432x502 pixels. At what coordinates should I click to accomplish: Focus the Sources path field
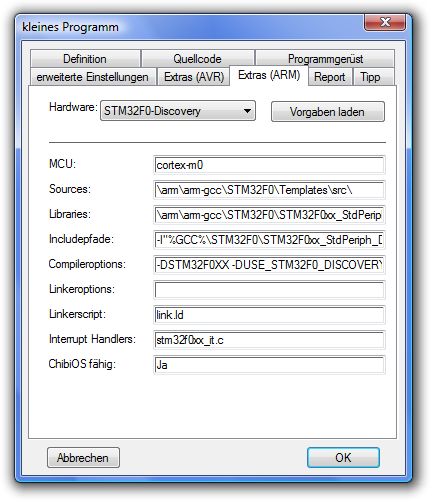pos(269,190)
